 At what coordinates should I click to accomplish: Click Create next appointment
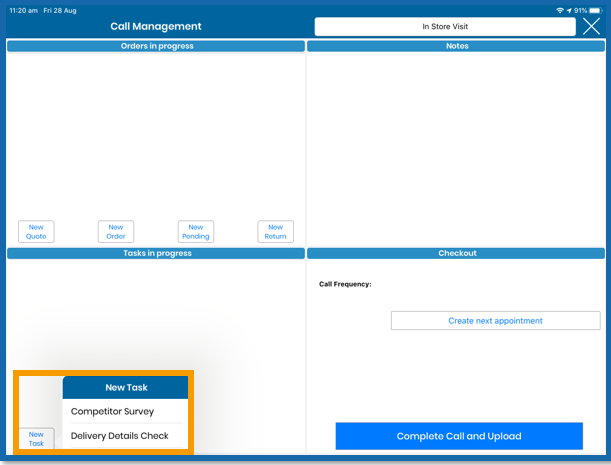pyautogui.click(x=496, y=320)
